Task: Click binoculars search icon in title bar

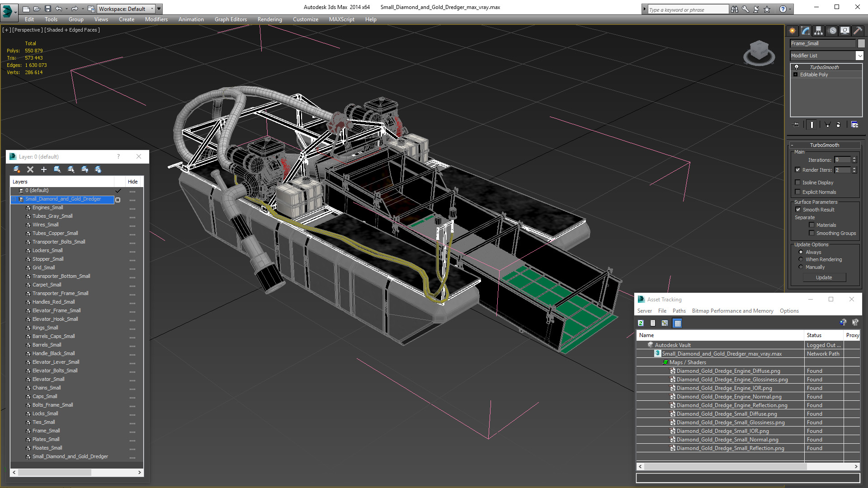Action: click(735, 9)
